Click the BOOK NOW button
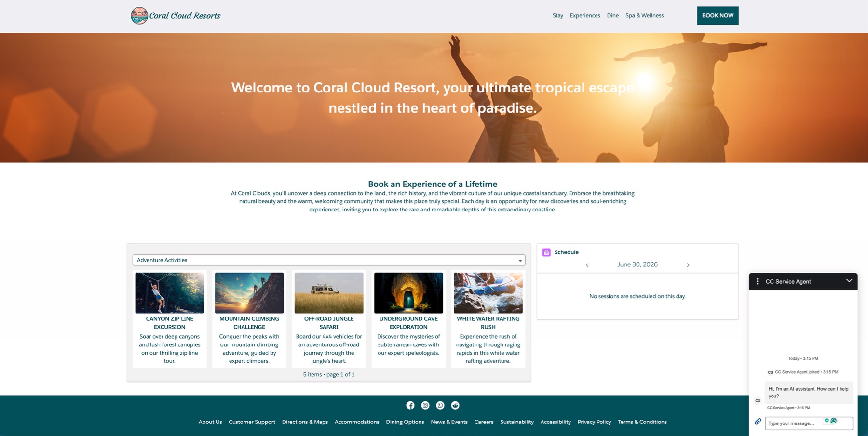Viewport: 868px width, 436px height. [718, 15]
